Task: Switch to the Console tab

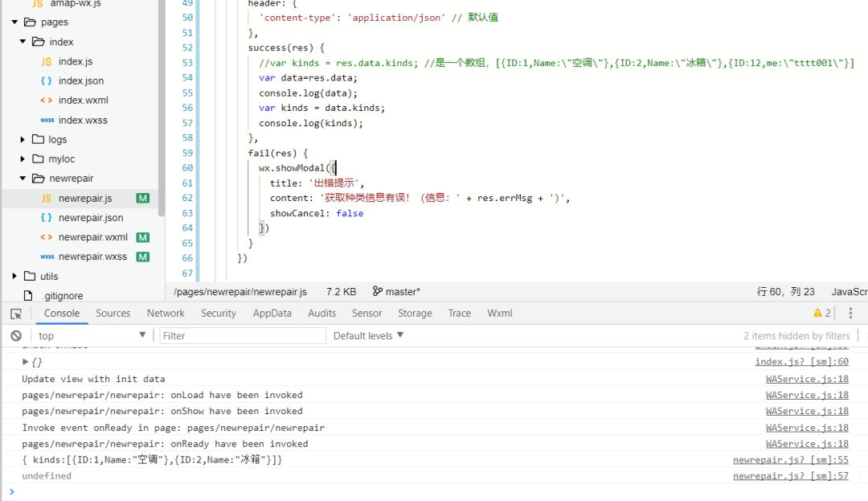Action: (62, 313)
